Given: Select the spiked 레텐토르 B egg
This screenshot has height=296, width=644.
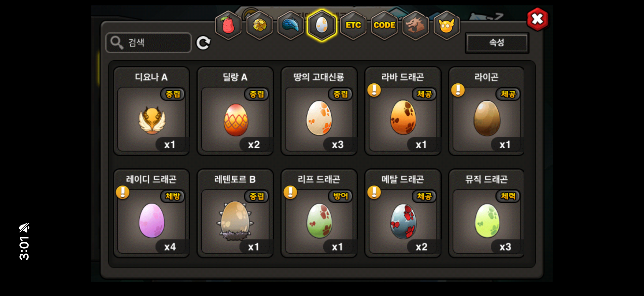Looking at the screenshot, I should click(235, 213).
